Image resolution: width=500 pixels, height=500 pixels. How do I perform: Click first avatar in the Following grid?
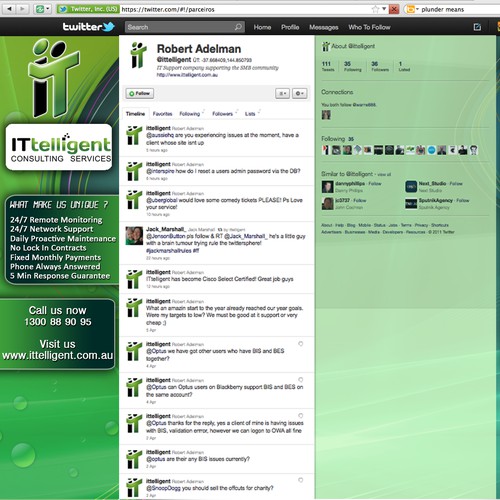click(326, 150)
